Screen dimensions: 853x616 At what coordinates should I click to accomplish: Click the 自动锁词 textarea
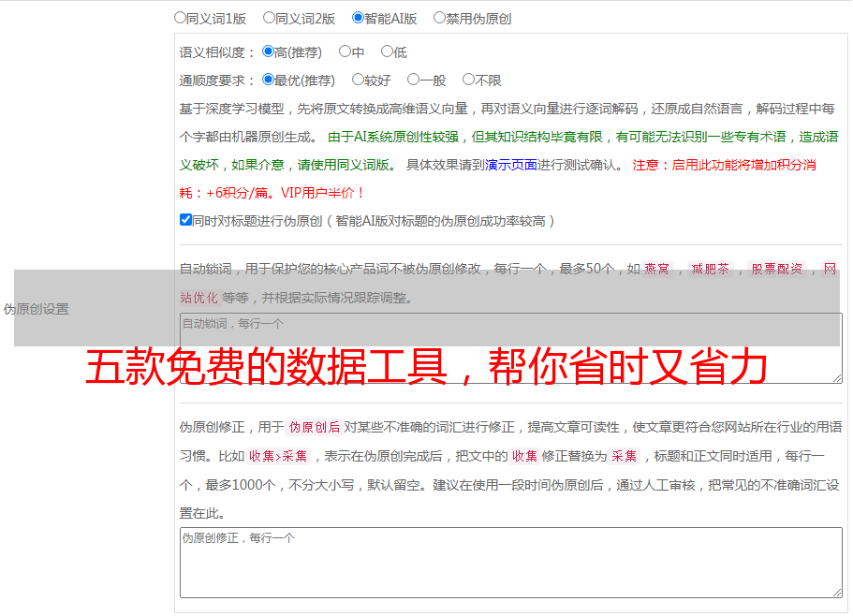(x=511, y=348)
